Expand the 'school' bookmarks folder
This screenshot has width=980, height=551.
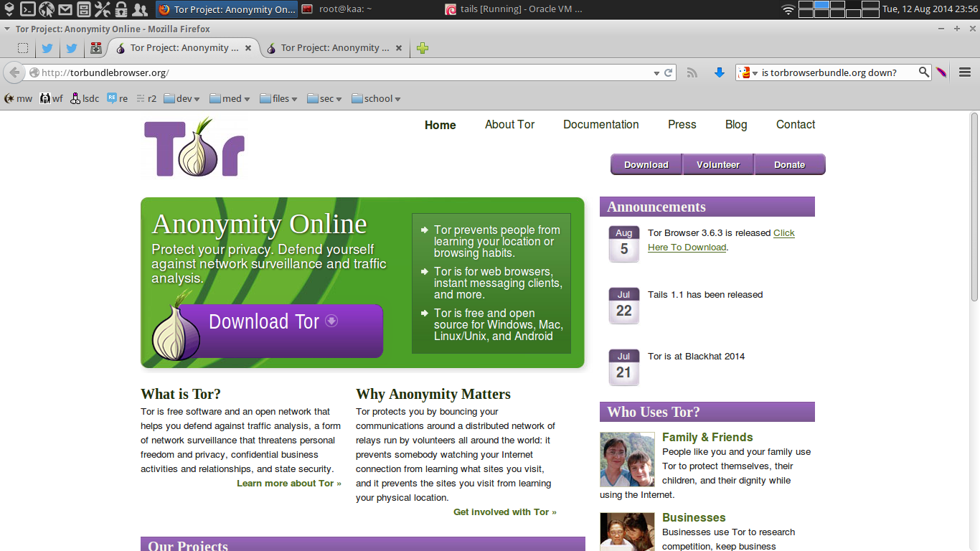click(x=376, y=99)
